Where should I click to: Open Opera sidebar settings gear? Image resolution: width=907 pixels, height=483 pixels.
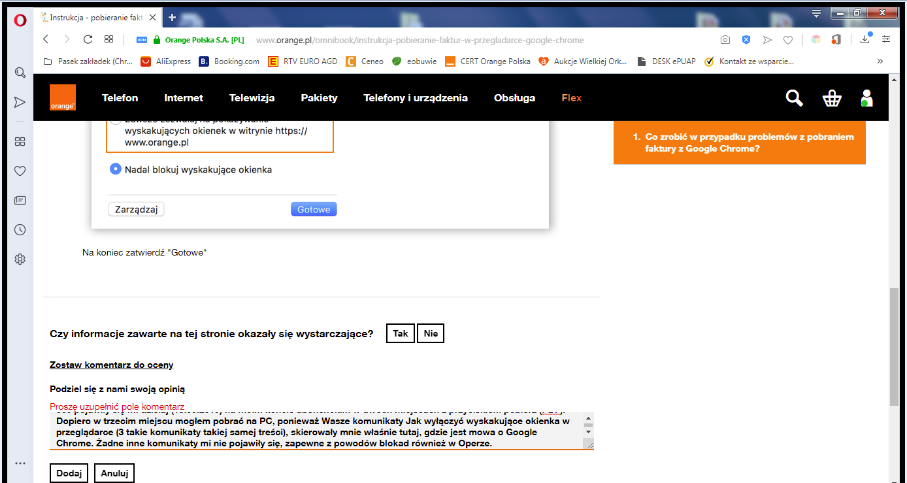[x=19, y=260]
